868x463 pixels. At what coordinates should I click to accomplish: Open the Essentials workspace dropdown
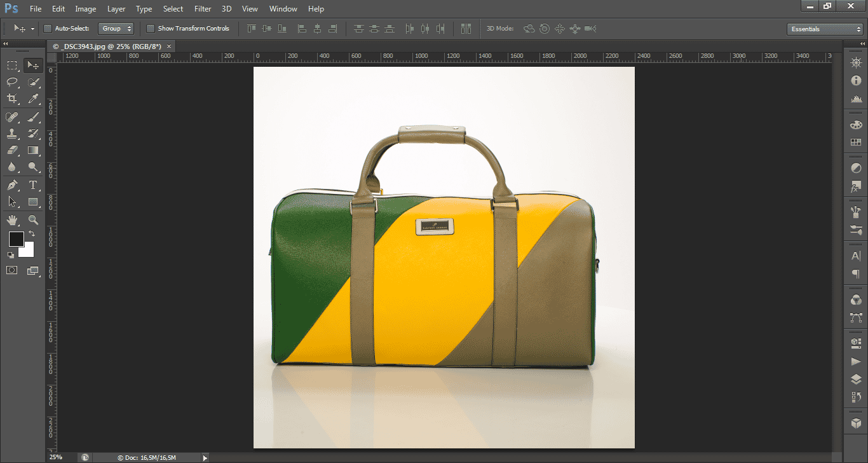coord(824,29)
